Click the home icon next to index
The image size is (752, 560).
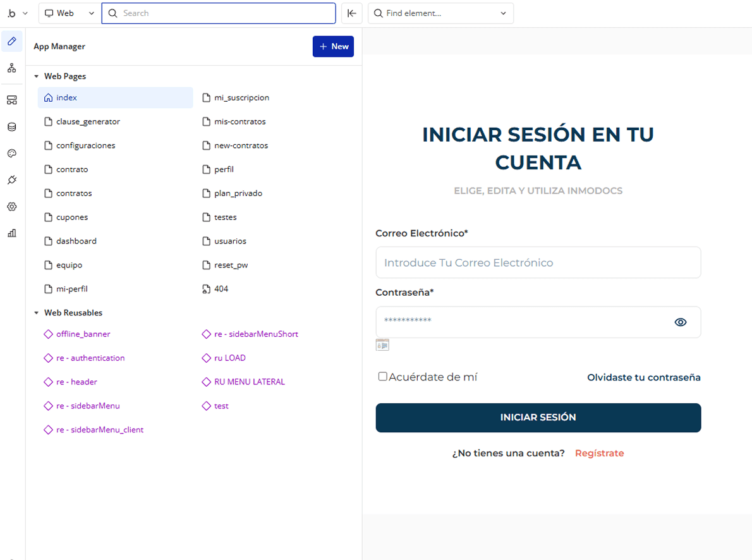(x=48, y=97)
